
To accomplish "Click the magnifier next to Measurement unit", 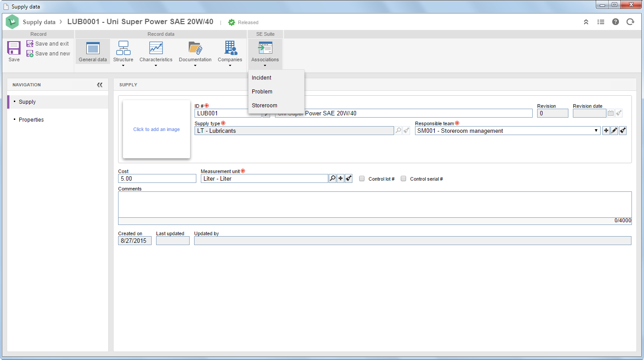I will (x=332, y=178).
